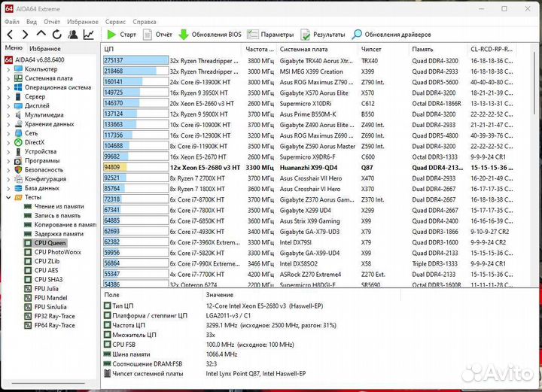Select the CPU SHA3 benchmark
Viewport: 542px width, 392px height.
tap(44, 279)
